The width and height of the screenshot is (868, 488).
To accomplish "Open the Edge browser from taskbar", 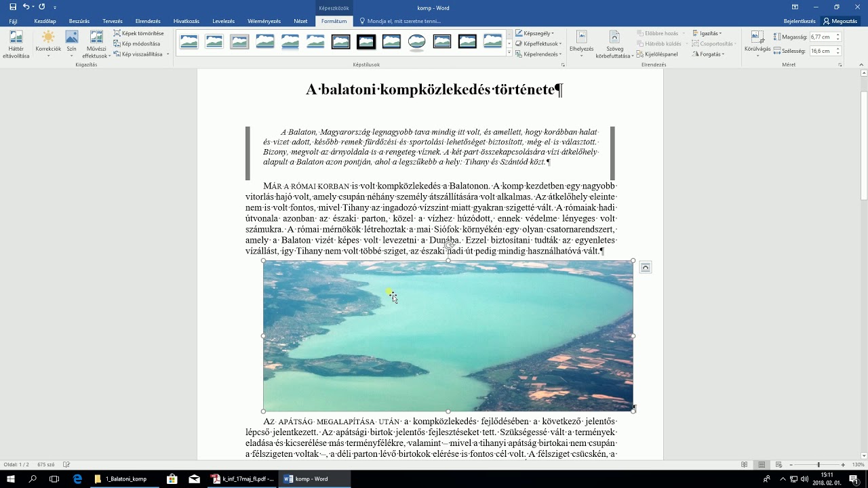I will click(x=77, y=479).
